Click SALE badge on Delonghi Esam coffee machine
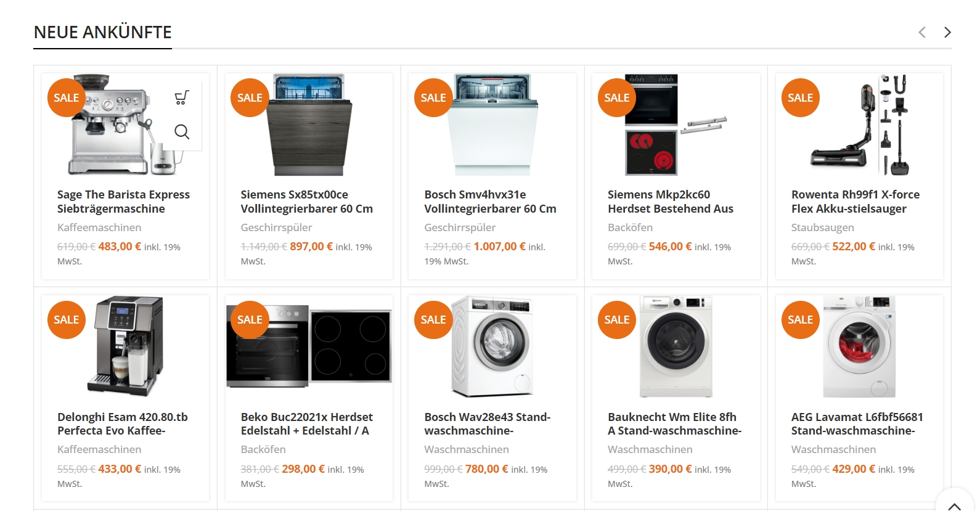This screenshot has height=511, width=980. click(66, 319)
